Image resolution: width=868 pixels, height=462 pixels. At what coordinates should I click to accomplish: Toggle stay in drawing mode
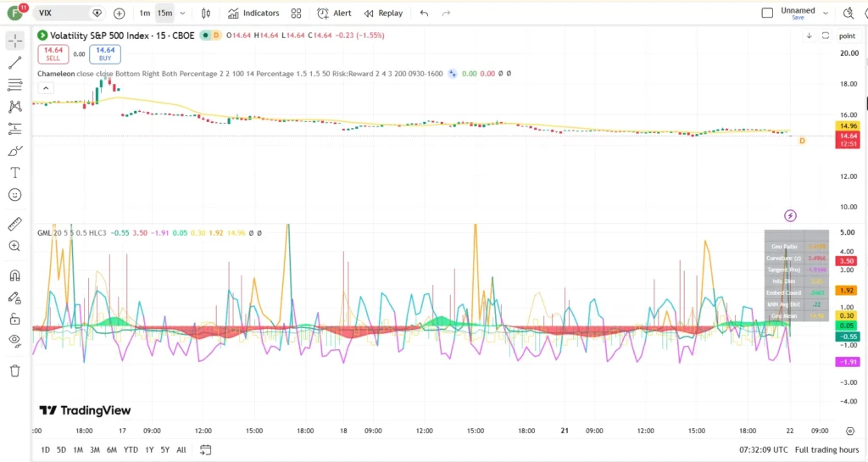click(x=15, y=298)
